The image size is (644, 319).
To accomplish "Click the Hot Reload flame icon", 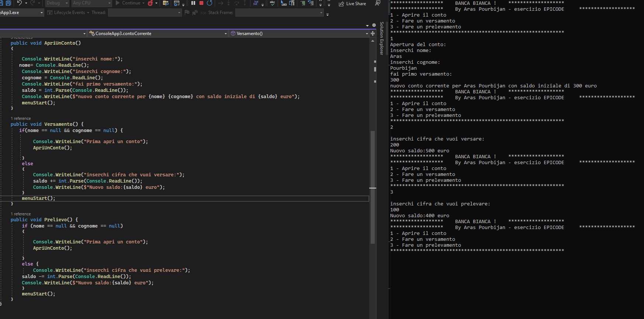I will click(150, 3).
